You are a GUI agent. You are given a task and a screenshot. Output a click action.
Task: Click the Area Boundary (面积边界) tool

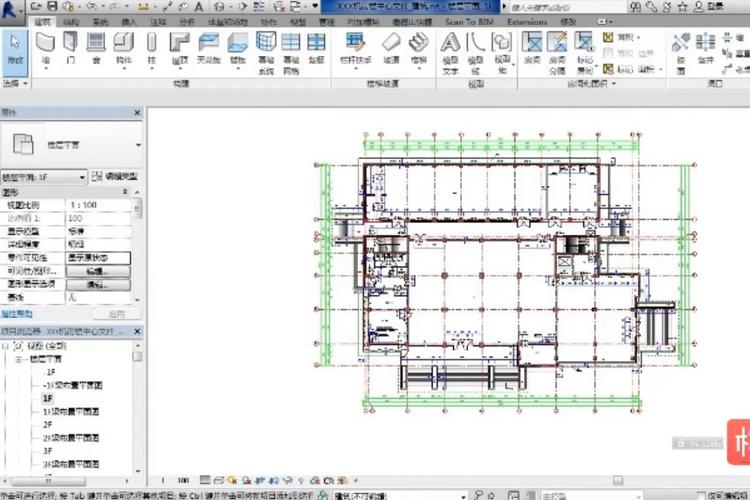[627, 53]
